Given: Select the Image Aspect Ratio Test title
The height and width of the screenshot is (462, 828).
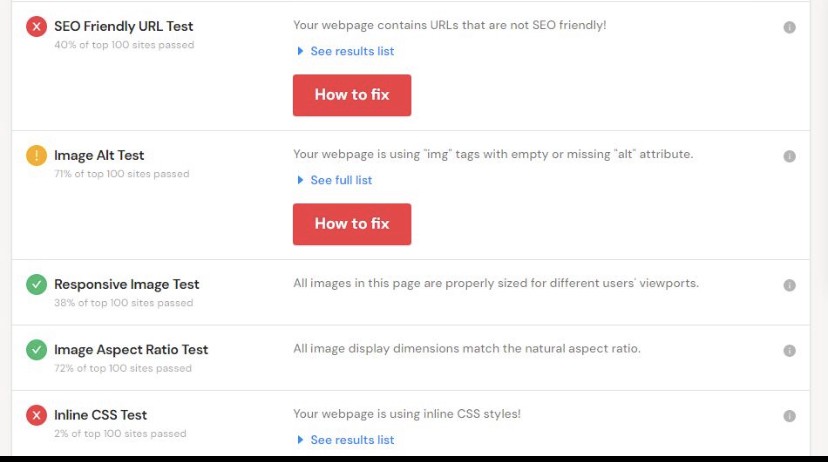Looking at the screenshot, I should click(x=131, y=350).
